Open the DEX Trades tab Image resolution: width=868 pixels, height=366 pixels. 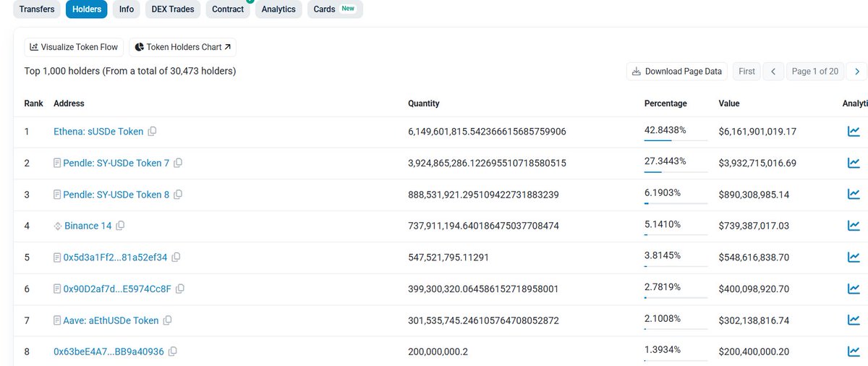[172, 9]
